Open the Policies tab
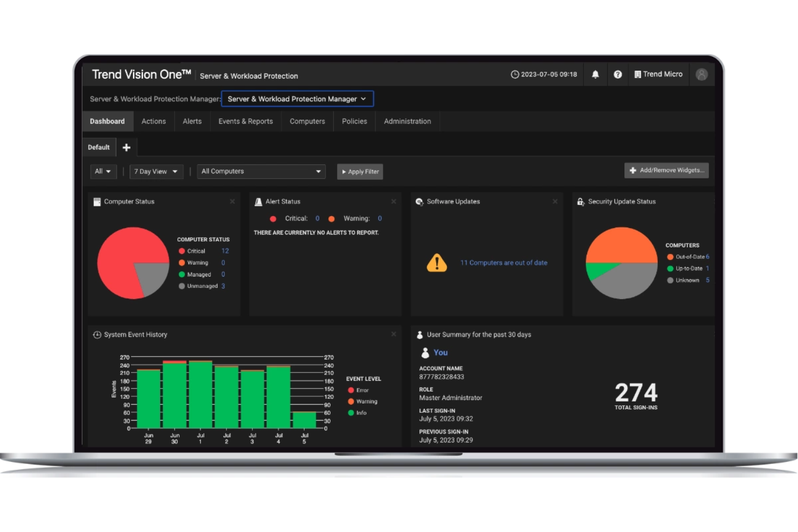The image size is (798, 532). (x=354, y=121)
